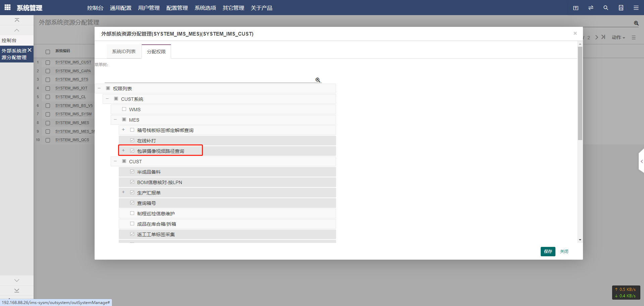The height and width of the screenshot is (306, 644).
Task: Click the dialog scrollbar down arrow
Action: 580,240
